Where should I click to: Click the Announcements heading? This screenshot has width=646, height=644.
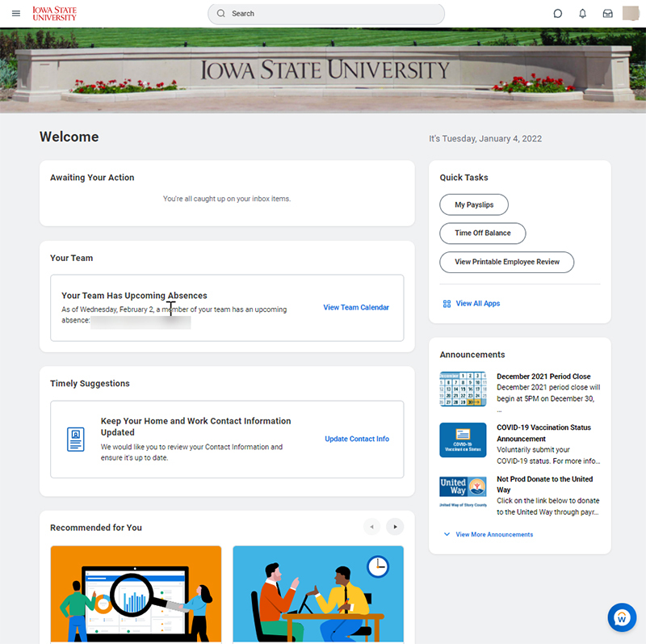tap(472, 355)
